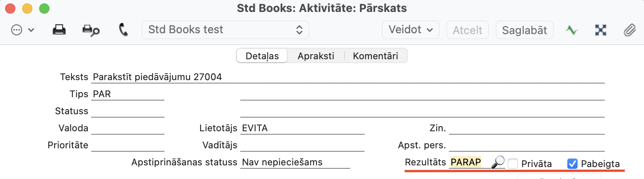The width and height of the screenshot is (644, 179).
Task: Click the printer icon
Action: 59,30
